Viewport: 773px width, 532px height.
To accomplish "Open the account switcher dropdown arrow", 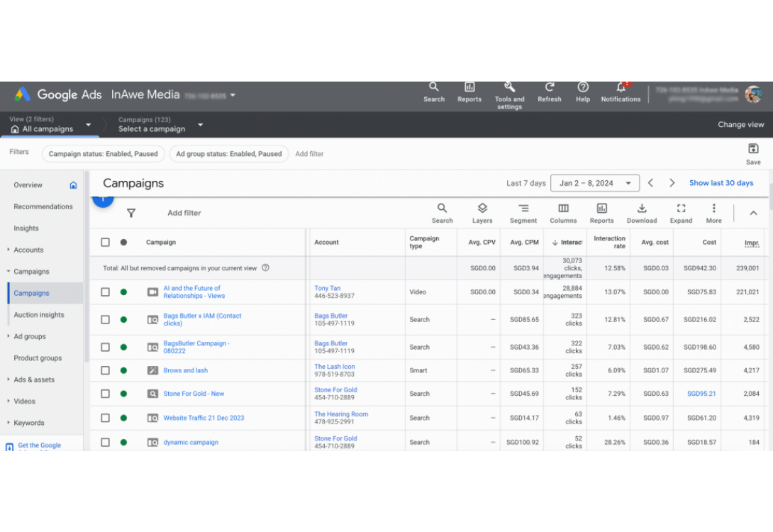I will (233, 94).
